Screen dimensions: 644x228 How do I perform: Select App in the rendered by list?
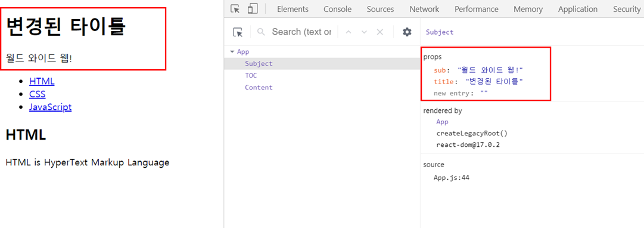pos(442,122)
